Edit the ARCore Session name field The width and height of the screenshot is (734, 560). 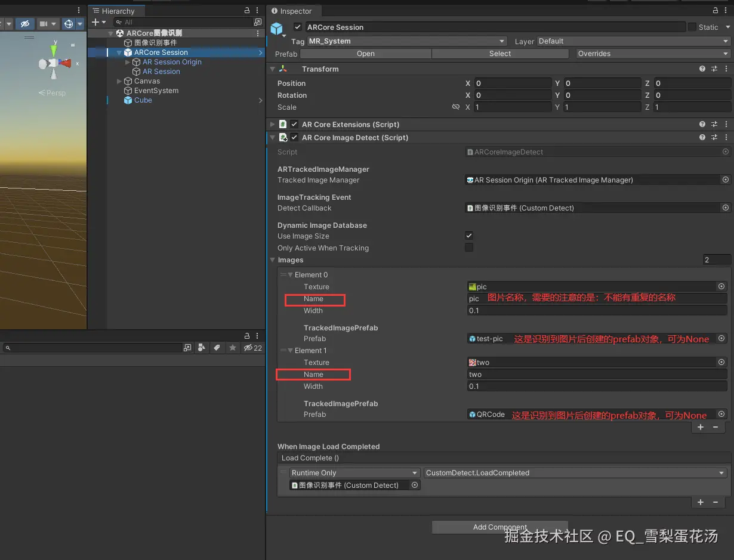(495, 27)
